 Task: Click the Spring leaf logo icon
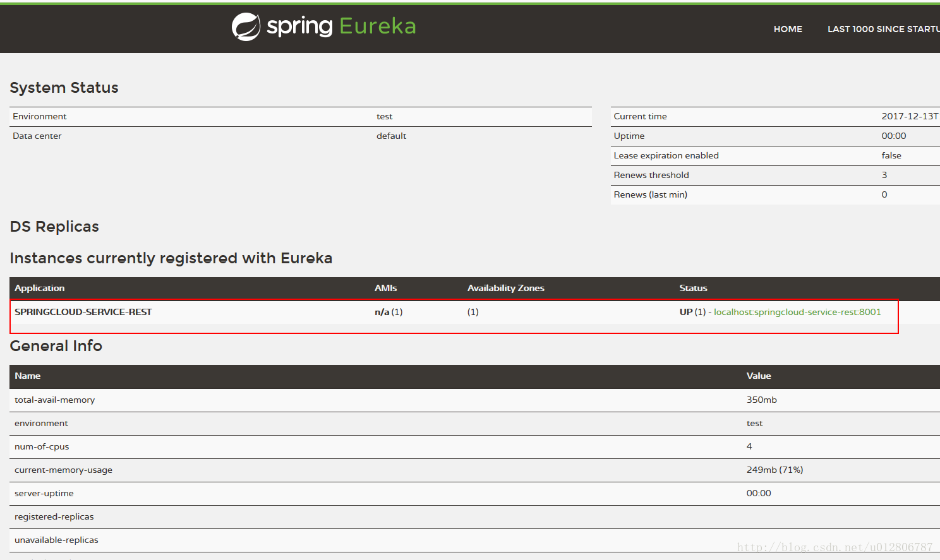[x=246, y=27]
